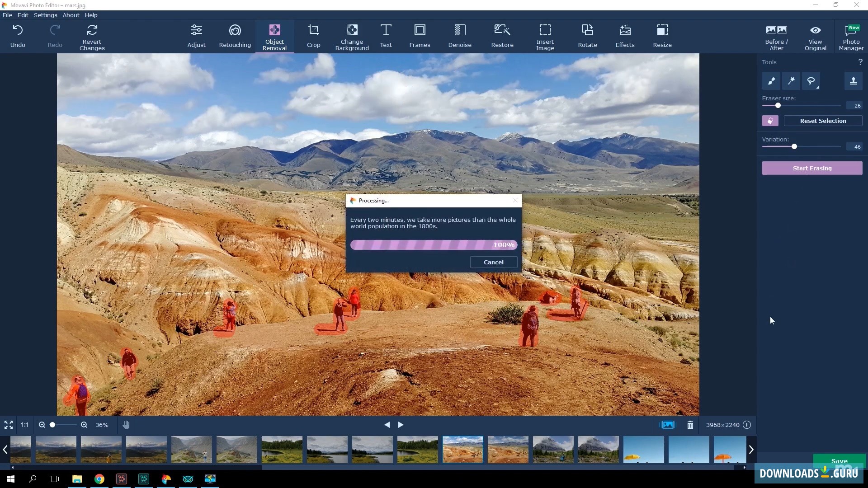Click the Reset Selection button
Screen dimensions: 868x488
coord(823,120)
